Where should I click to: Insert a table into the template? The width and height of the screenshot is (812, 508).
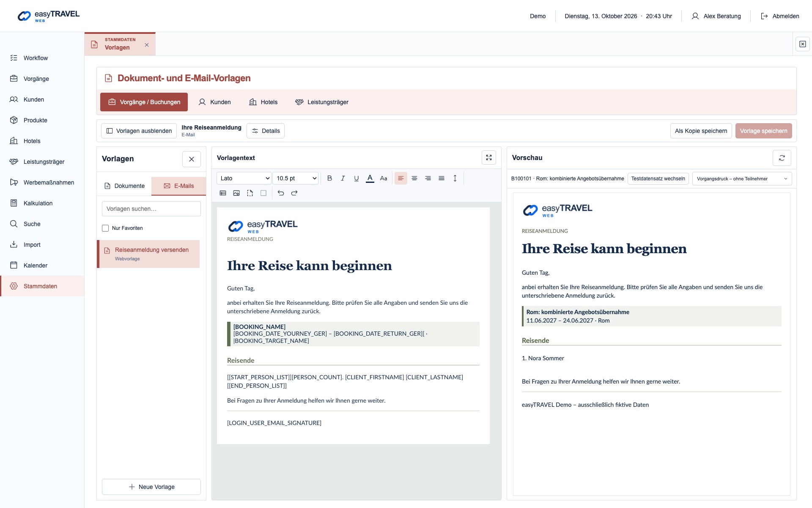[223, 193]
